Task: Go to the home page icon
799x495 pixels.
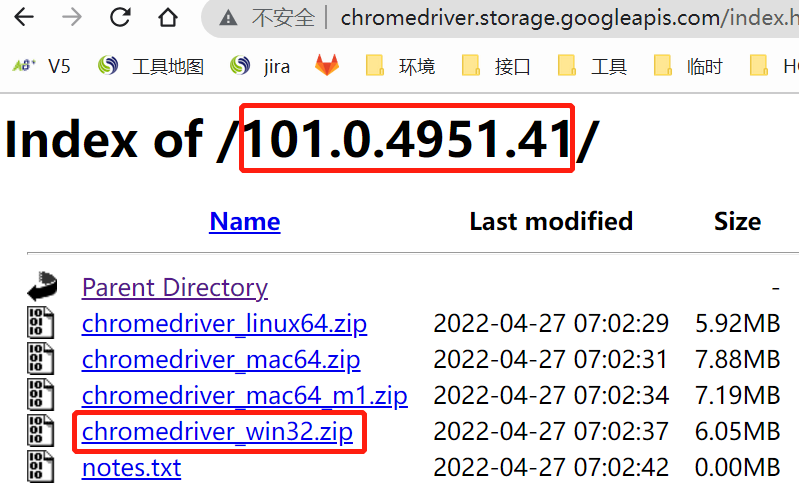Action: (x=168, y=17)
